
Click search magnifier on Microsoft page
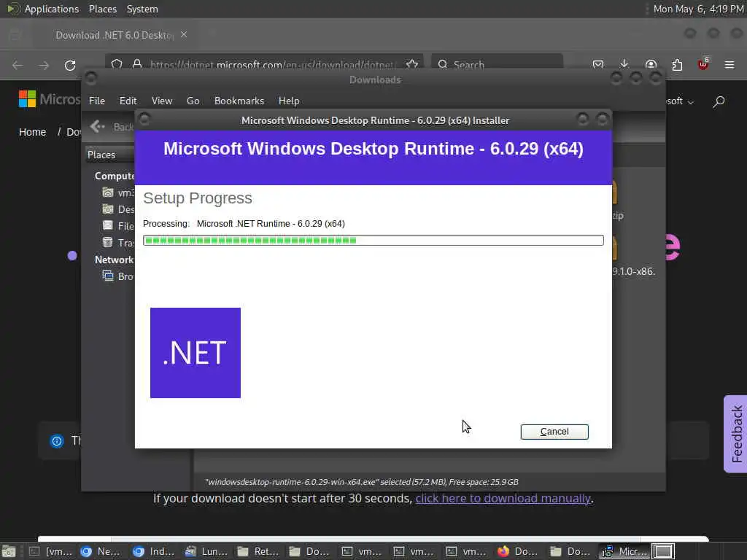tap(719, 101)
